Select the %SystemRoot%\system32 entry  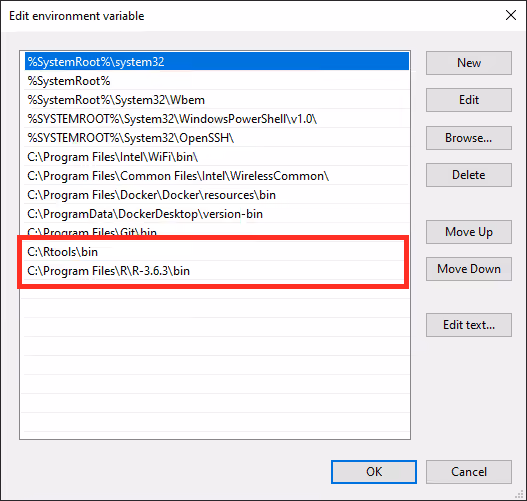[217, 61]
